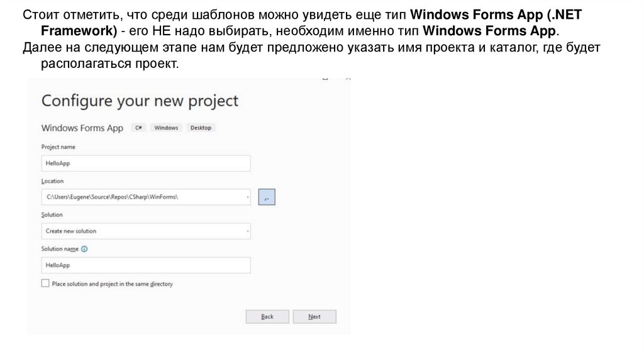This screenshot has width=644, height=361.
Task: Click the Windows Forms App template heading
Action: point(82,128)
